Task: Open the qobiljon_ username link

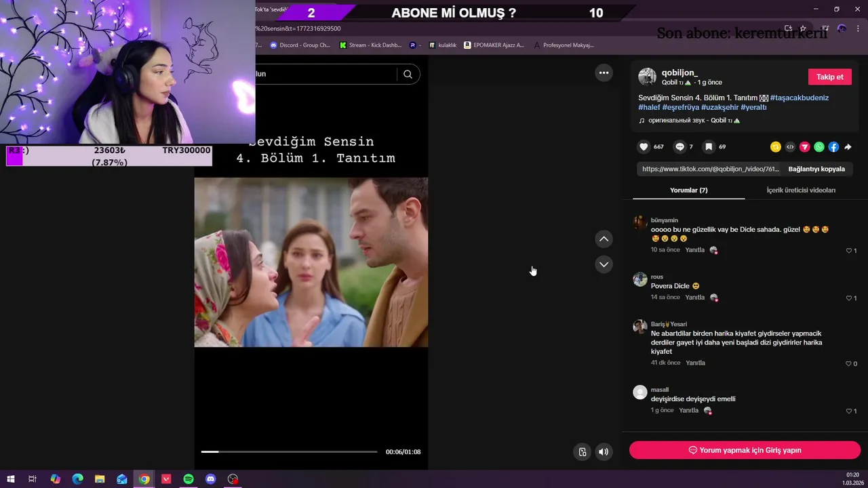Action: coord(679,73)
